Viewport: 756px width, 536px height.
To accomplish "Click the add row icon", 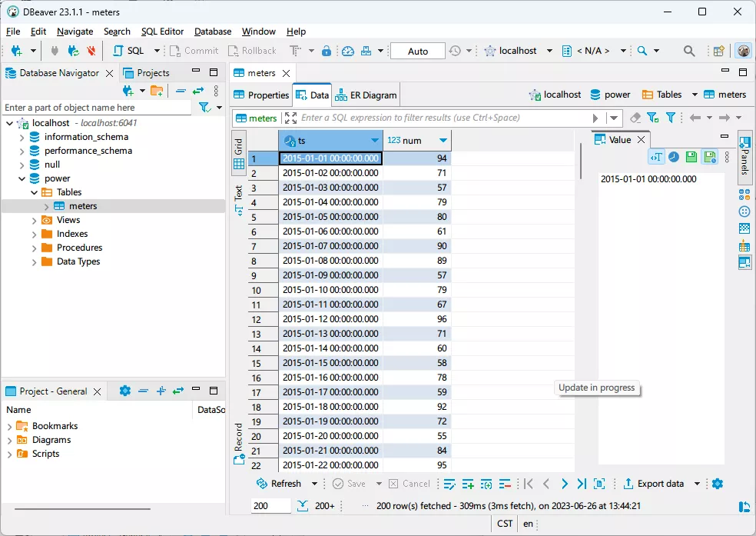I will pos(468,484).
